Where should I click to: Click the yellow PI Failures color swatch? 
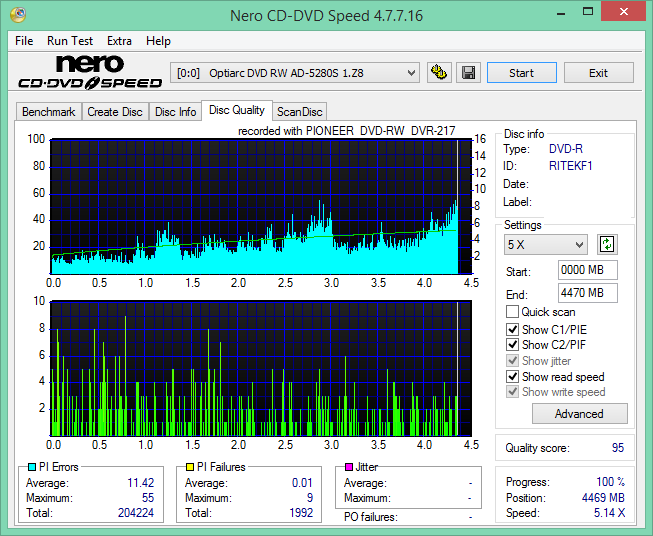pyautogui.click(x=190, y=467)
